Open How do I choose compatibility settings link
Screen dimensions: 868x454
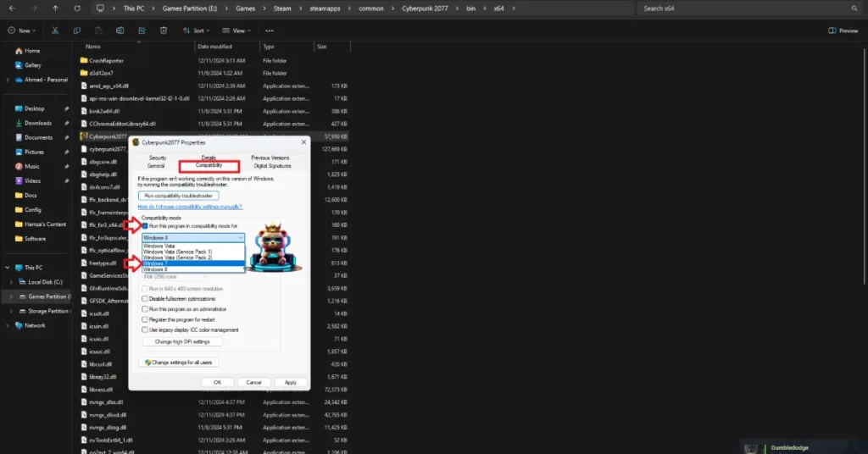190,207
